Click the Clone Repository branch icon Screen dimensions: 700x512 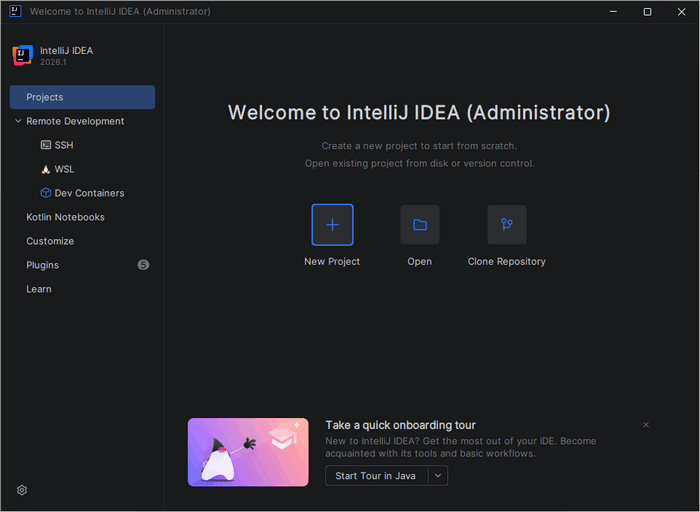(x=507, y=225)
